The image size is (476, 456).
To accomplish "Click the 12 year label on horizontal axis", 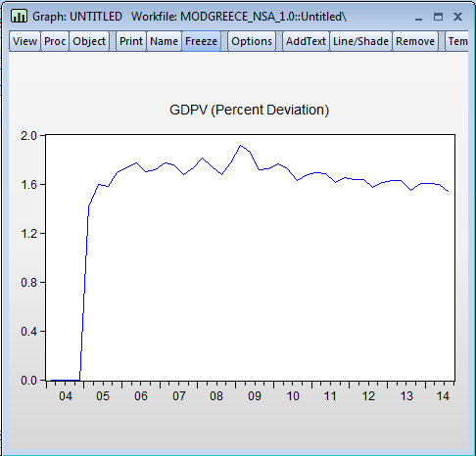I will (368, 396).
